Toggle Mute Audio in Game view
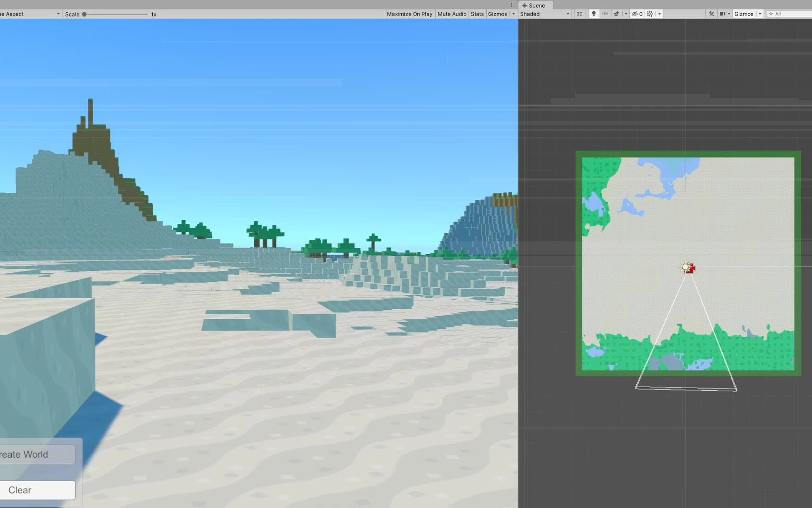 pyautogui.click(x=451, y=14)
